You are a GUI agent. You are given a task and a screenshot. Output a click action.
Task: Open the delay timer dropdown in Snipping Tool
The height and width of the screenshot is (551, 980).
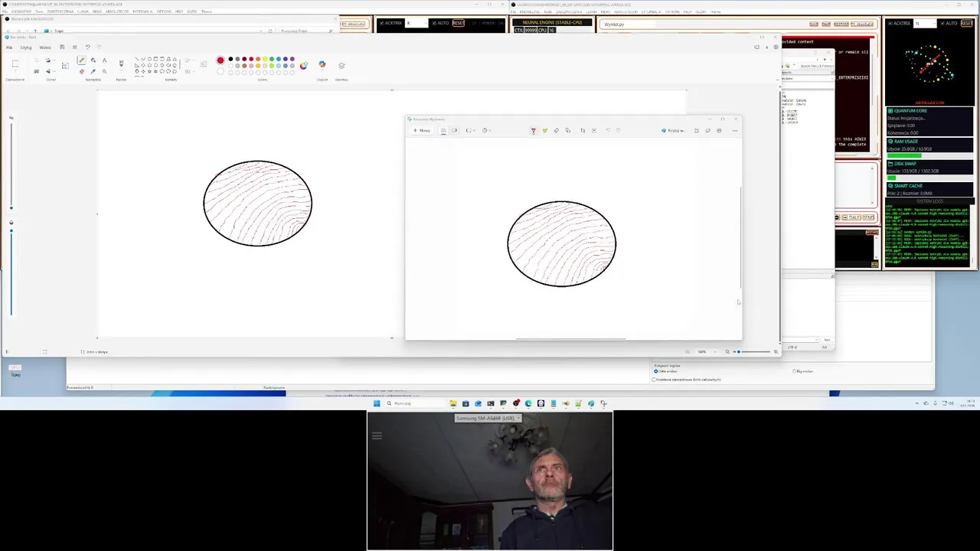(x=486, y=131)
